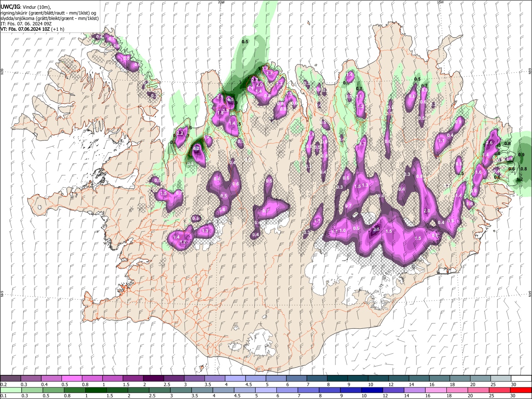The image size is (532, 399).
Task: Click the '2.6' value near the east coast
Action: point(489,143)
